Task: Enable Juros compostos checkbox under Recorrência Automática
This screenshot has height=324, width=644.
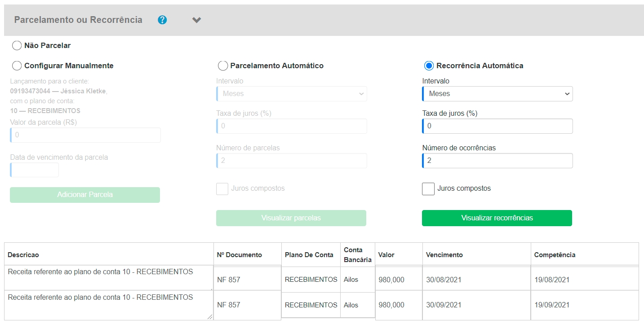Action: click(x=428, y=189)
